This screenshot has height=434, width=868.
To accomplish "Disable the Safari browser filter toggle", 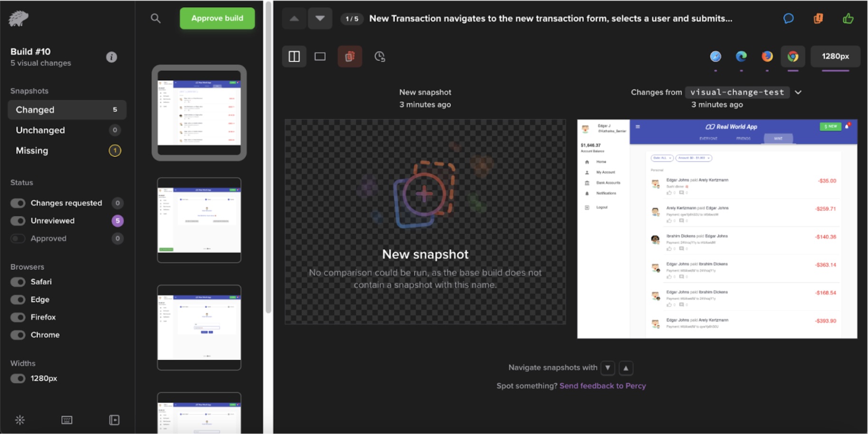I will coord(18,282).
